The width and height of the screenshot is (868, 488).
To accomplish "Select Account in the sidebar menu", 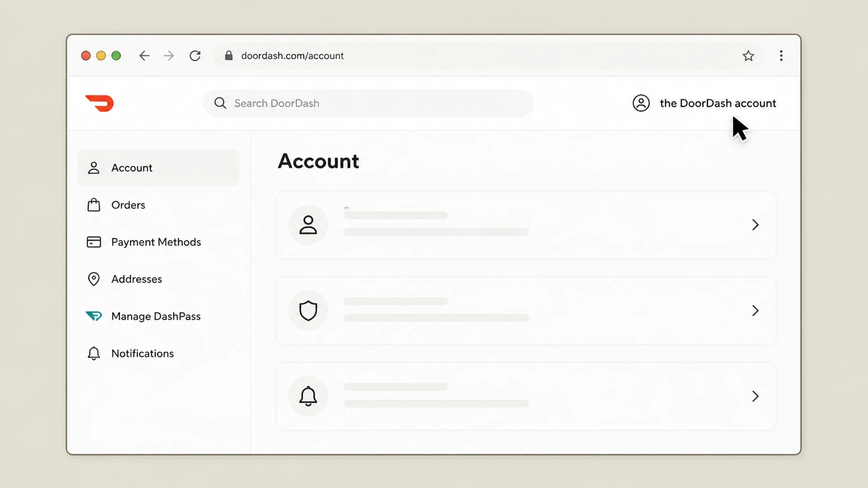I will click(159, 168).
